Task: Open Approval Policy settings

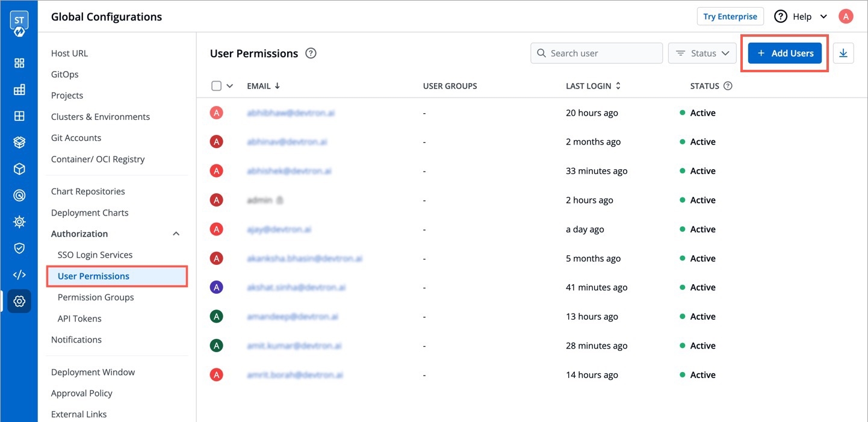Action: coord(82,393)
